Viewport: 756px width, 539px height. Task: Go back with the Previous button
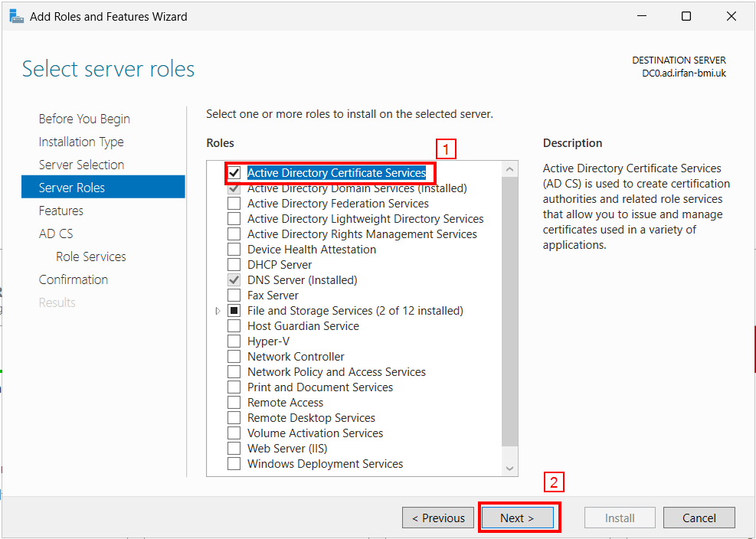click(438, 518)
